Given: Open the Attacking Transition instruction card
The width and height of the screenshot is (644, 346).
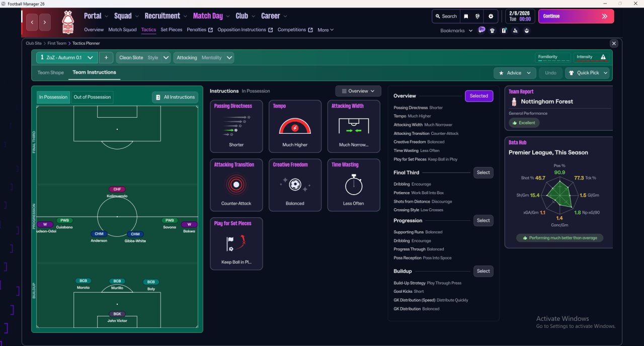Looking at the screenshot, I should 236,185.
